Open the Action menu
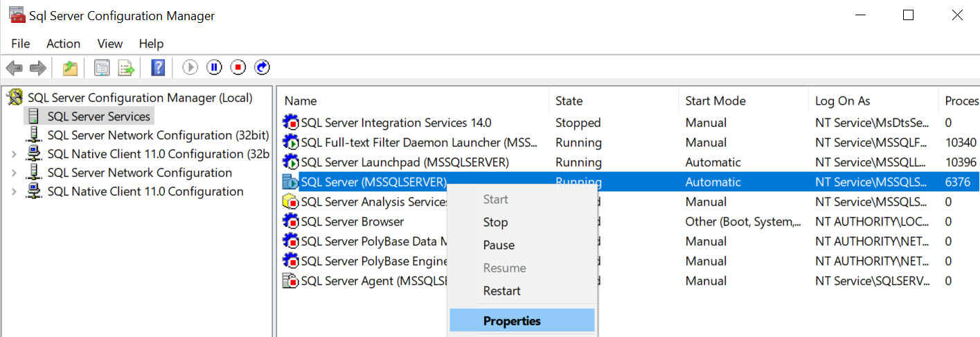 coord(64,44)
